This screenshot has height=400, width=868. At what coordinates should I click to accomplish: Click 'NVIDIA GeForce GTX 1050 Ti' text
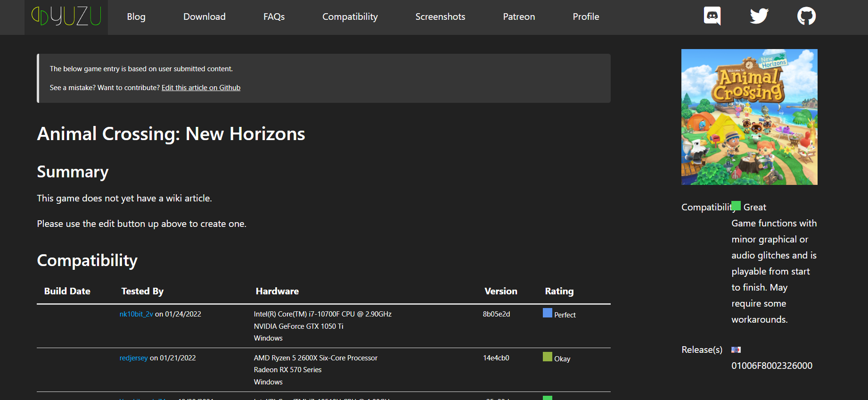(299, 326)
